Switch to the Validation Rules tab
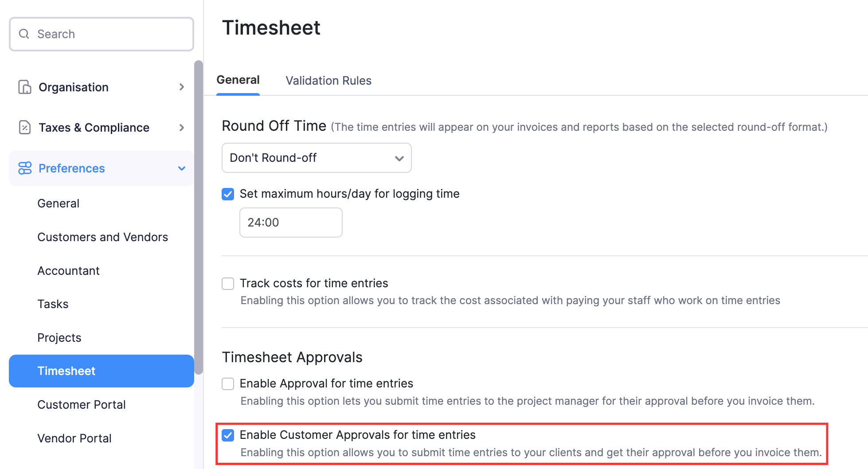Screen dimensions: 868x469 [x=328, y=80]
